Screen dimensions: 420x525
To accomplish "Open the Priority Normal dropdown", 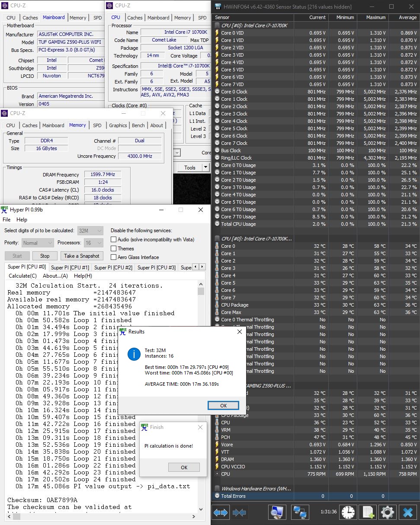I will tap(38, 243).
